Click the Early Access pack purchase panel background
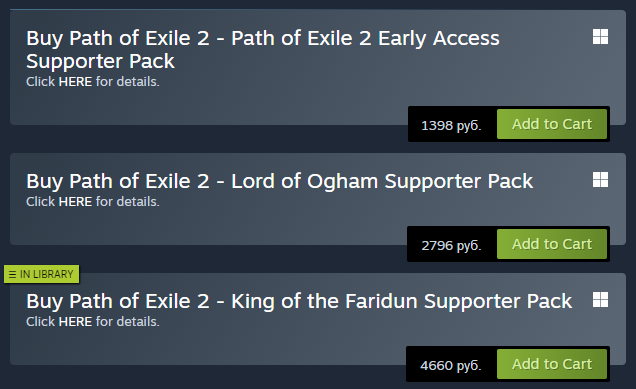Viewport: 636px width, 389px height. tap(243, 103)
